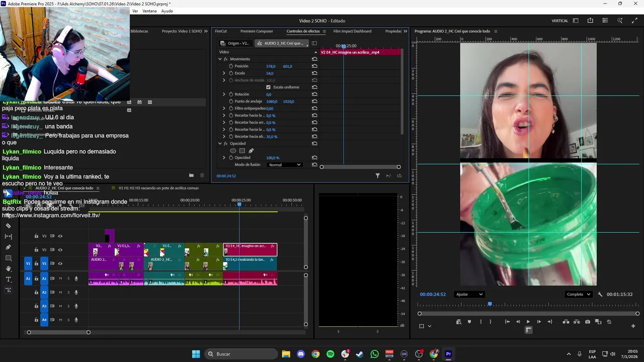Image resolution: width=644 pixels, height=362 pixels.
Task: Pick the free-draw bezier mask pen
Action: (251, 150)
